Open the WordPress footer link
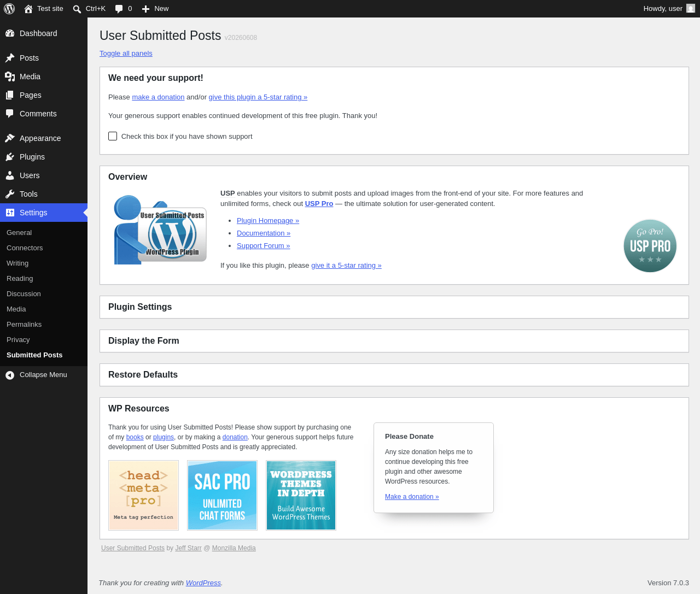This screenshot has height=594, width=700. click(203, 583)
